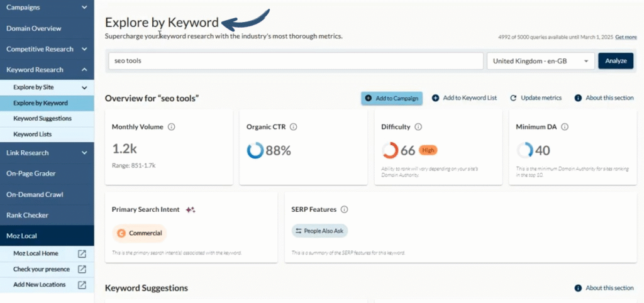This screenshot has height=303, width=644.
Task: Open On-Page Grader in the sidebar
Action: [47, 174]
